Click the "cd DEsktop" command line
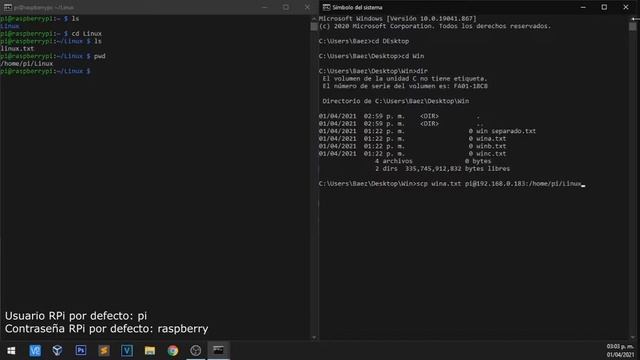The width and height of the screenshot is (640, 360). tap(364, 41)
